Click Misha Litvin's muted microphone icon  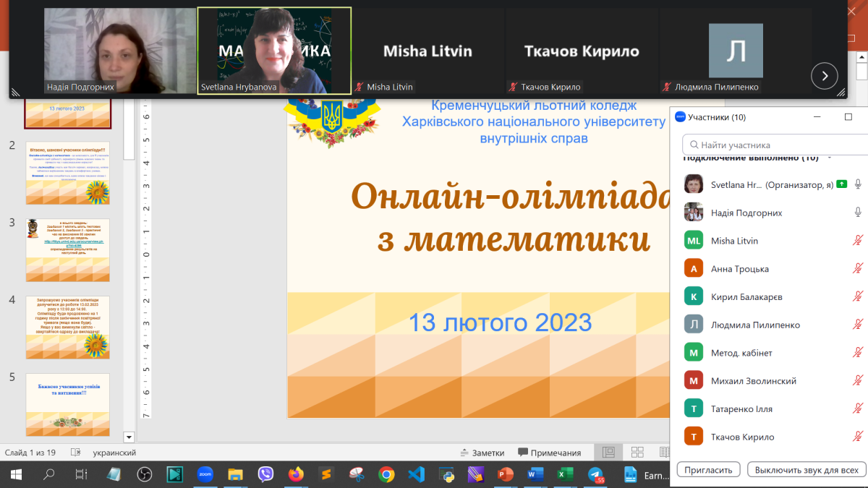click(x=858, y=241)
